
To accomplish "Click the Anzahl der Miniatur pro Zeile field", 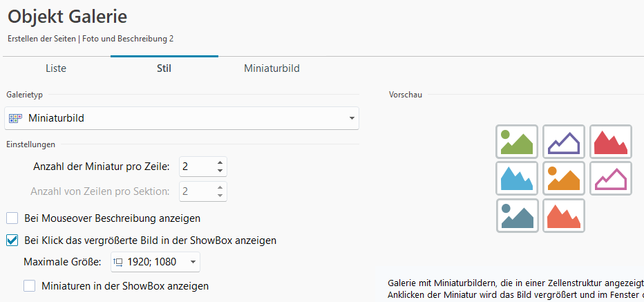I will pos(196,167).
